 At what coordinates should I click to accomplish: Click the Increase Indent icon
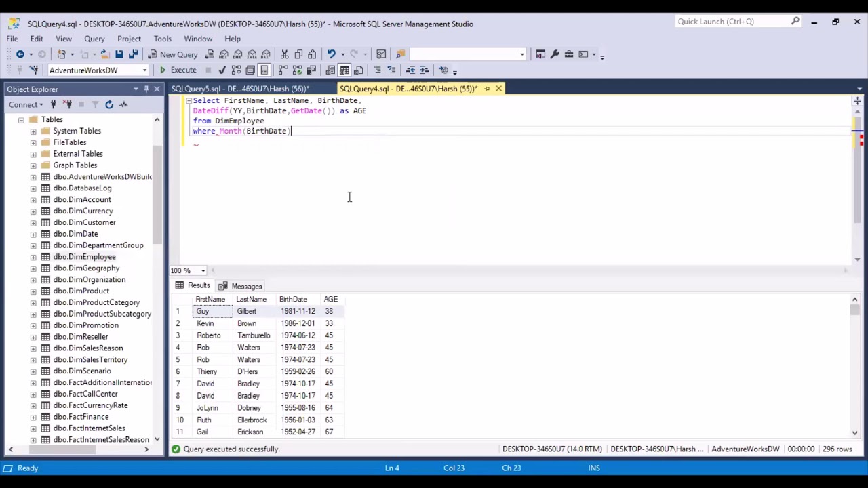click(425, 70)
